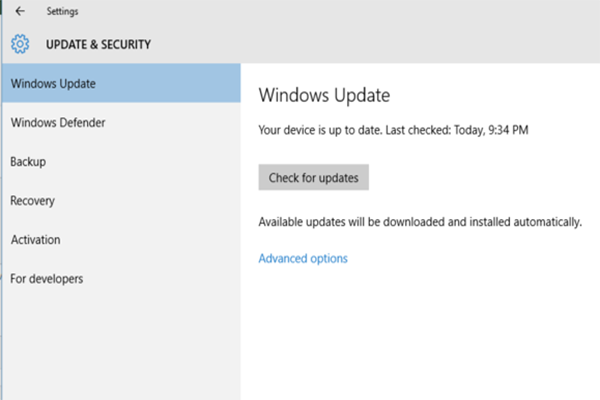Click the UPDATE & SECURITY header label

[x=98, y=45]
